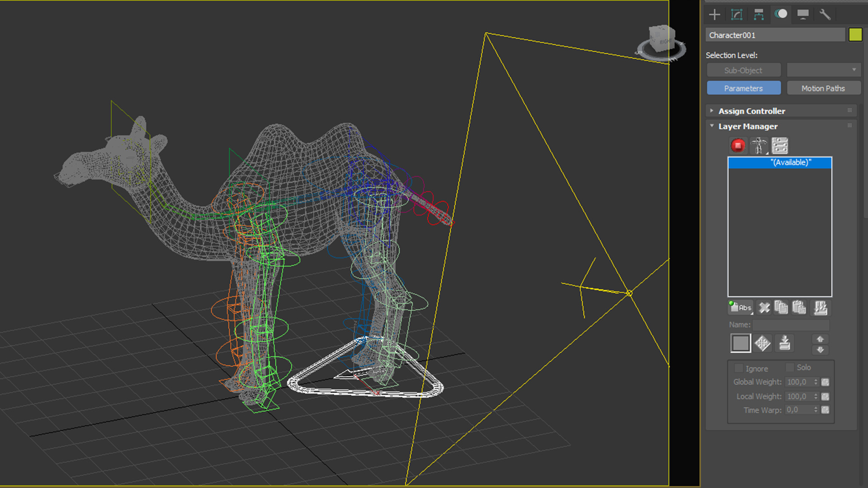Viewport: 868px width, 488px height.
Task: Click the red Setup/Animation mode button
Action: coord(738,145)
